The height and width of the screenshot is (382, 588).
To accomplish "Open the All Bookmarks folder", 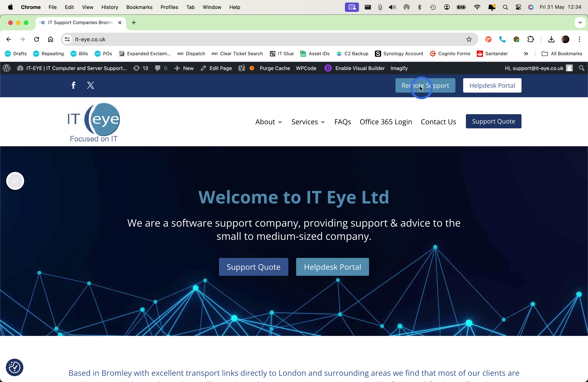I will tap(562, 54).
